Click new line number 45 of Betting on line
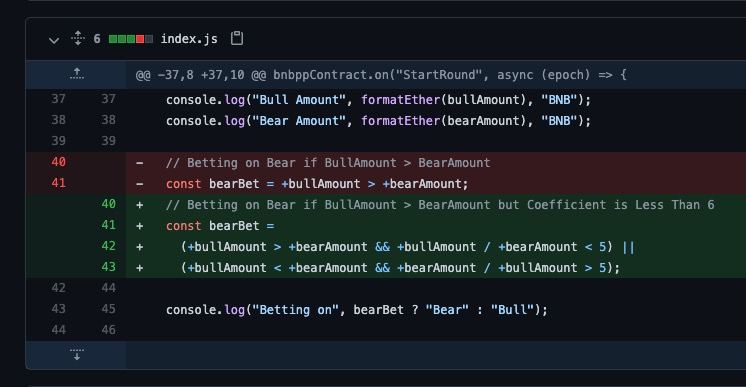Image resolution: width=746 pixels, height=387 pixels. pos(108,308)
